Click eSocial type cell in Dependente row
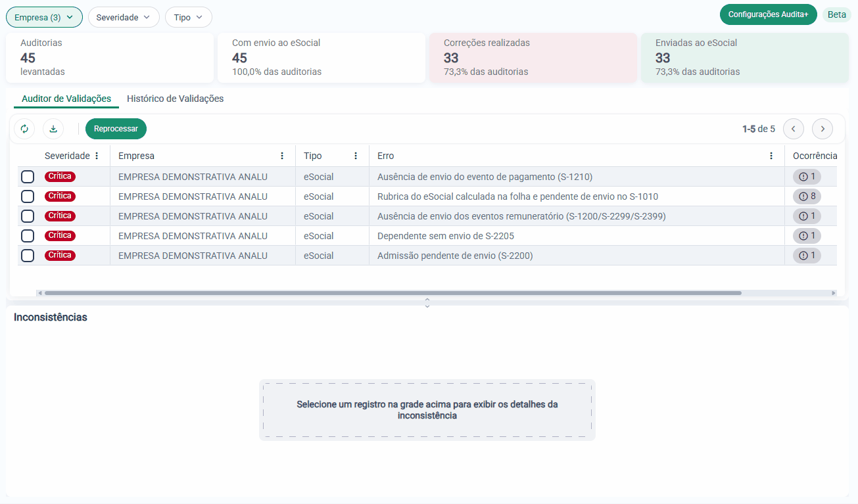 [x=319, y=236]
